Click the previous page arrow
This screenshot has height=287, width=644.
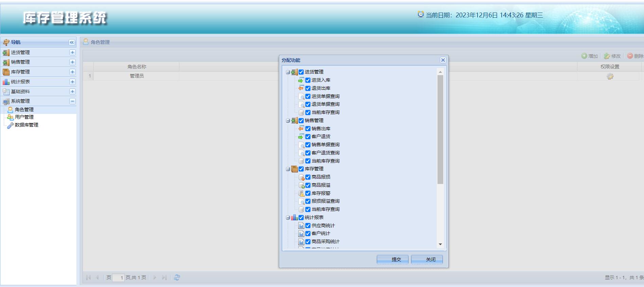point(97,277)
